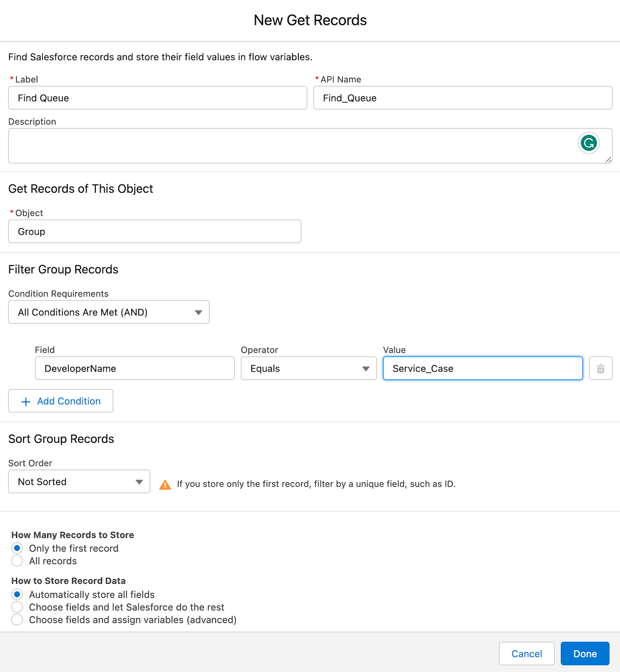Image resolution: width=620 pixels, height=672 pixels.
Task: Select 'Choose fields and assign variables (advanced)'
Action: click(x=17, y=619)
